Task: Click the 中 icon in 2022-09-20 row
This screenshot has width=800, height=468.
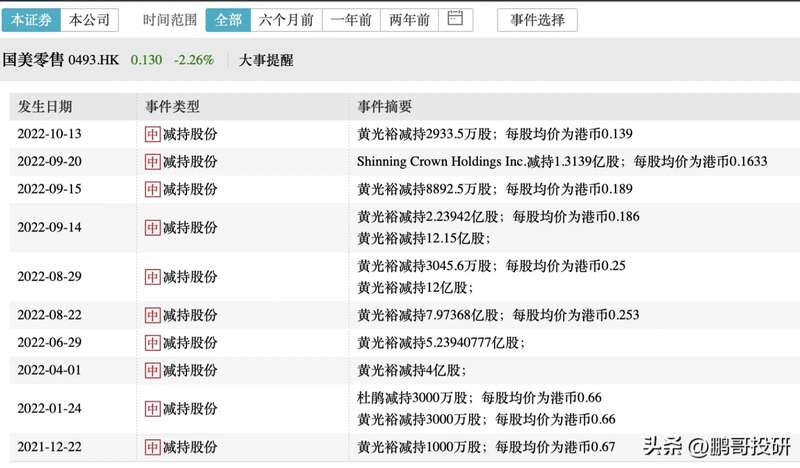Action: (153, 161)
